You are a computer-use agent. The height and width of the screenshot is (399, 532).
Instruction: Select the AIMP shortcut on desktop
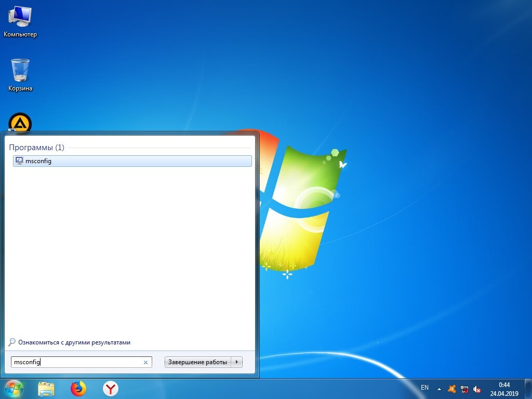point(20,123)
